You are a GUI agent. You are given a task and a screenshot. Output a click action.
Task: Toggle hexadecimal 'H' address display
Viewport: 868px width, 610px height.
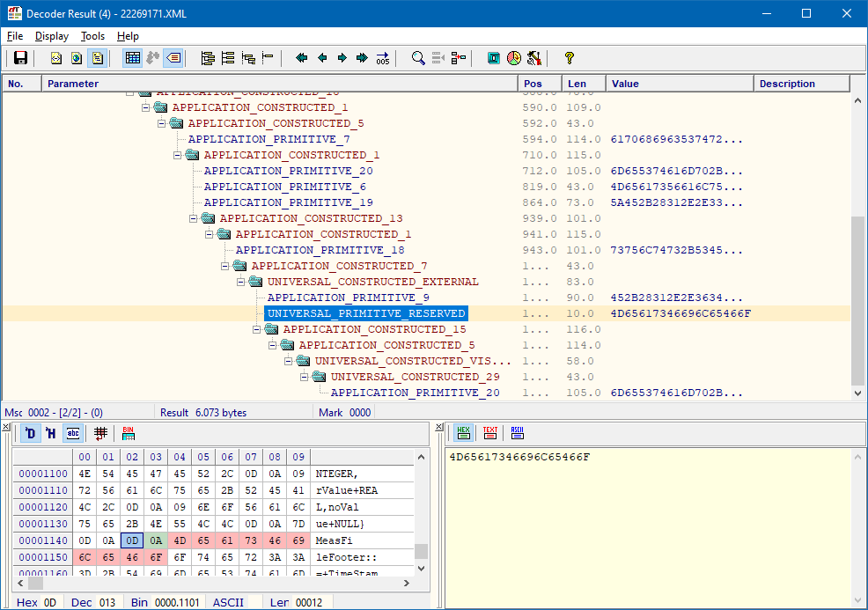[x=51, y=433]
